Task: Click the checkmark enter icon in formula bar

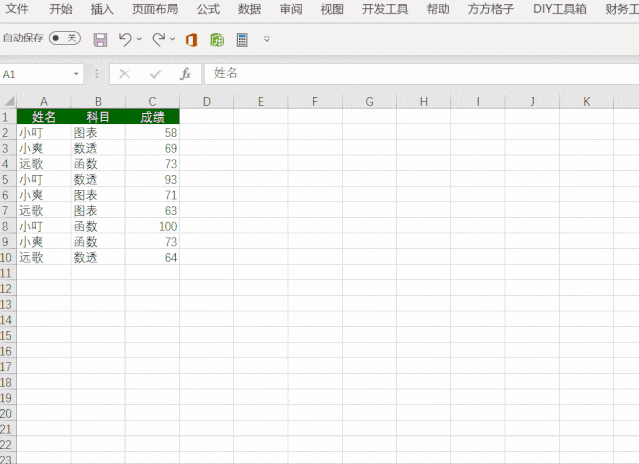Action: tap(155, 74)
